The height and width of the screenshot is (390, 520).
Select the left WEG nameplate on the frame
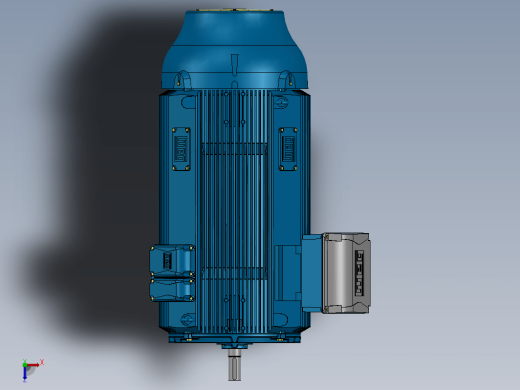181,149
